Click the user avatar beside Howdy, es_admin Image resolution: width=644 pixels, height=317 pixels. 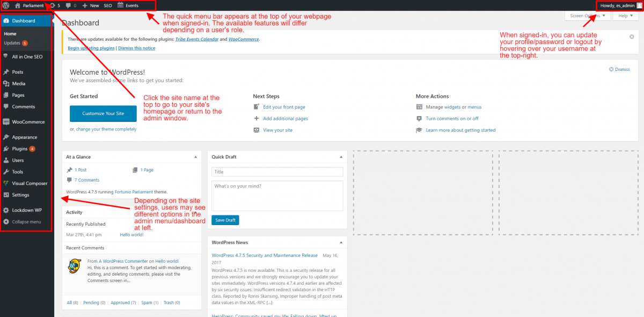(x=639, y=5)
